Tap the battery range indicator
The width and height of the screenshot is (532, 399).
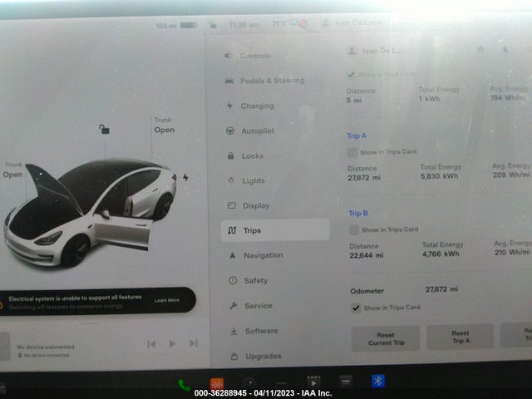[x=176, y=26]
